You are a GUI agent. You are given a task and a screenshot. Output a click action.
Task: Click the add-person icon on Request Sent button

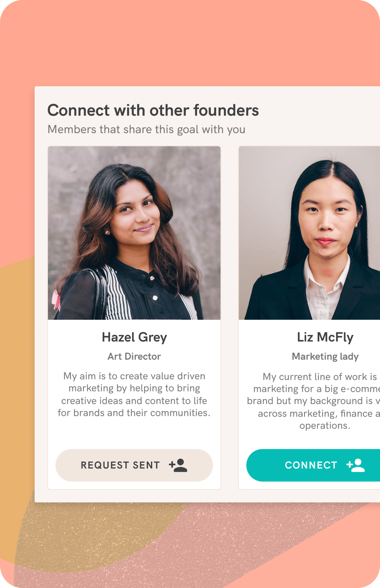click(178, 465)
